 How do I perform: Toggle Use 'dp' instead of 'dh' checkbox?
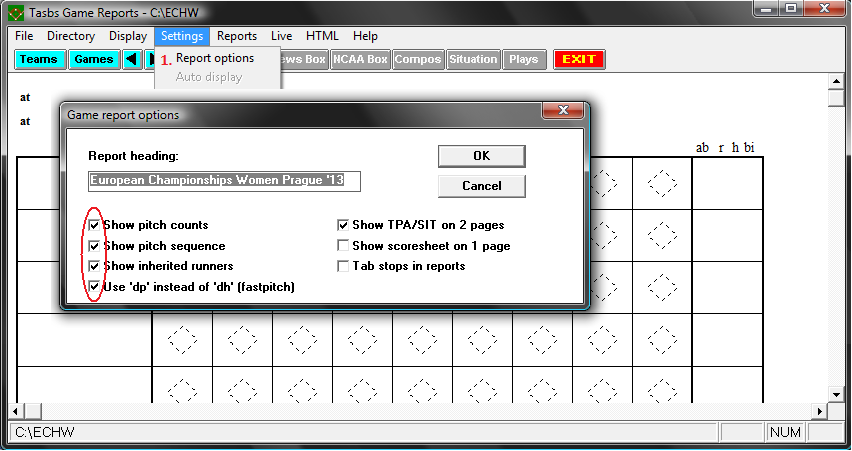[x=95, y=286]
